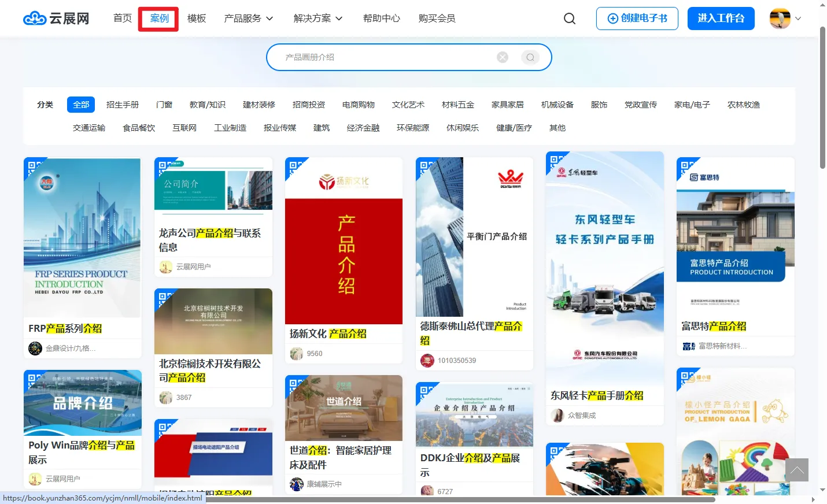The height and width of the screenshot is (504, 827).
Task: Filter by 门窗 category
Action: point(164,105)
